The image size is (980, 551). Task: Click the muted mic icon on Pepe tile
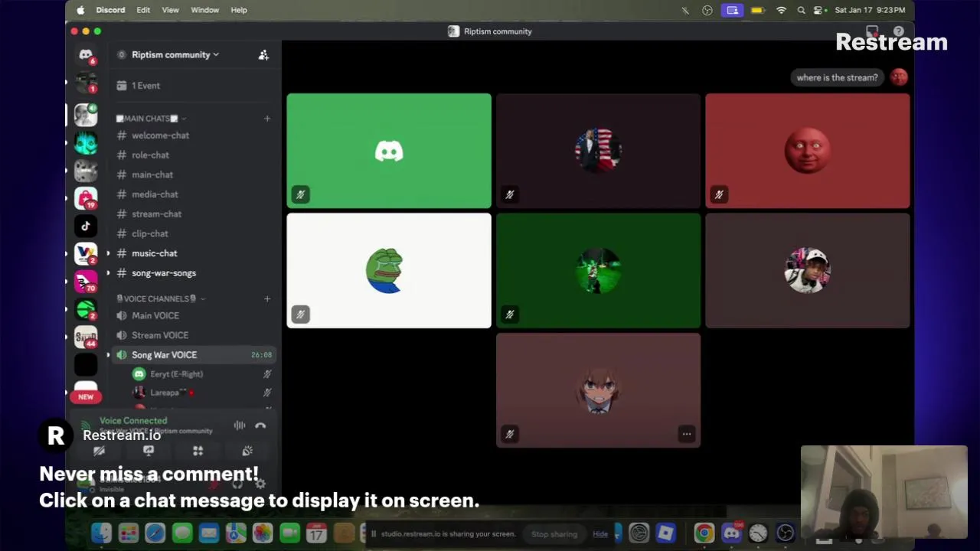click(x=300, y=315)
